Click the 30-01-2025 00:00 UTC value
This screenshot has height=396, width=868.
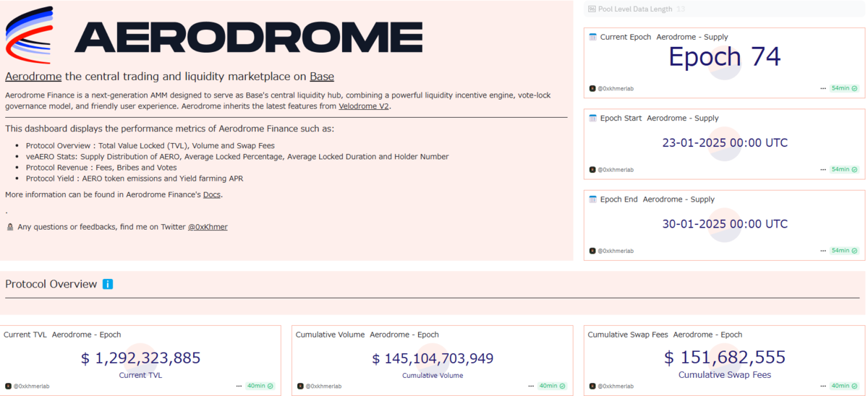(725, 224)
